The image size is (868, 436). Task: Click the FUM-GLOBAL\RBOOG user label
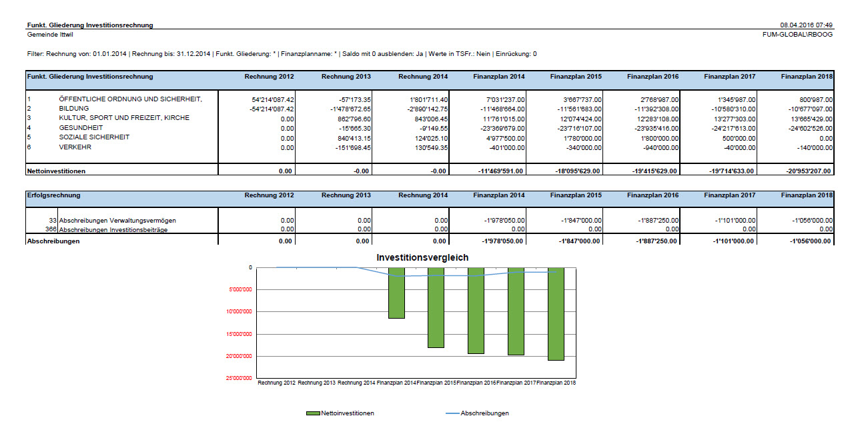click(x=797, y=34)
